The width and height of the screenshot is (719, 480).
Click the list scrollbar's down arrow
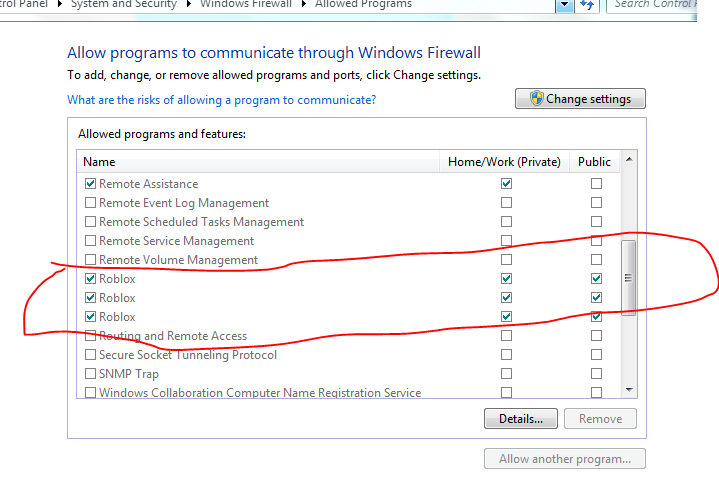point(629,389)
